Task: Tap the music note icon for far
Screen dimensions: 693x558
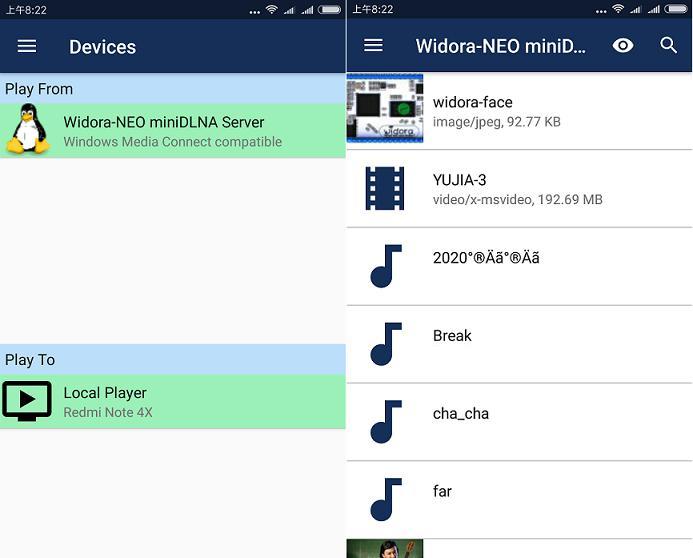Action: [385, 500]
